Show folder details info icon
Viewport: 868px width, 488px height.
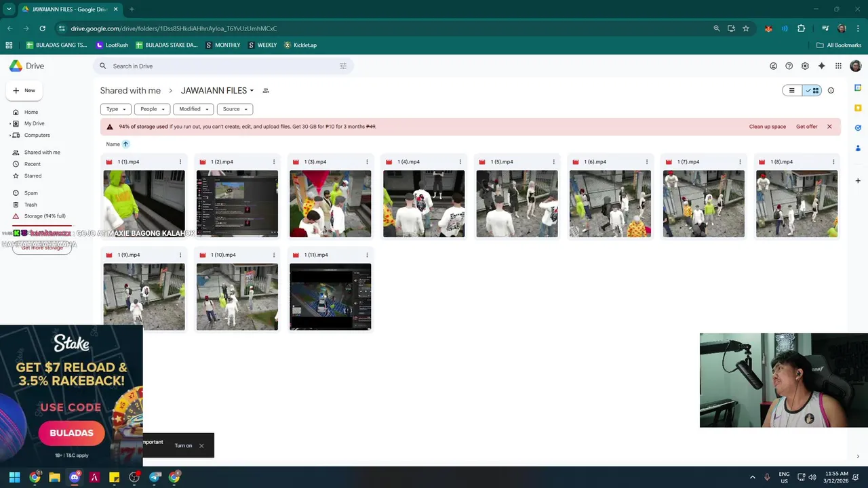point(831,90)
